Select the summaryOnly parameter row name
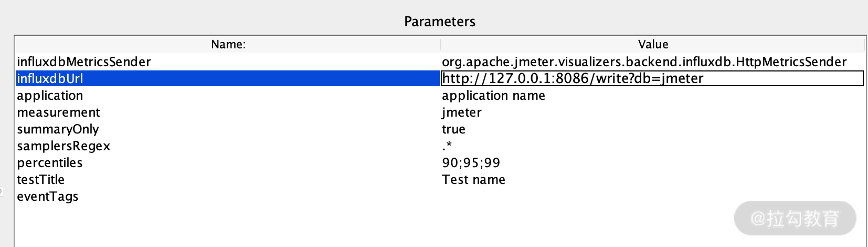868x247 pixels. tap(58, 129)
